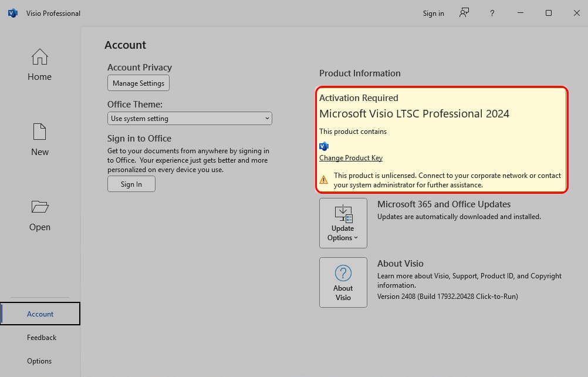The width and height of the screenshot is (588, 377).
Task: Click the Open folder icon
Action: coord(40,207)
